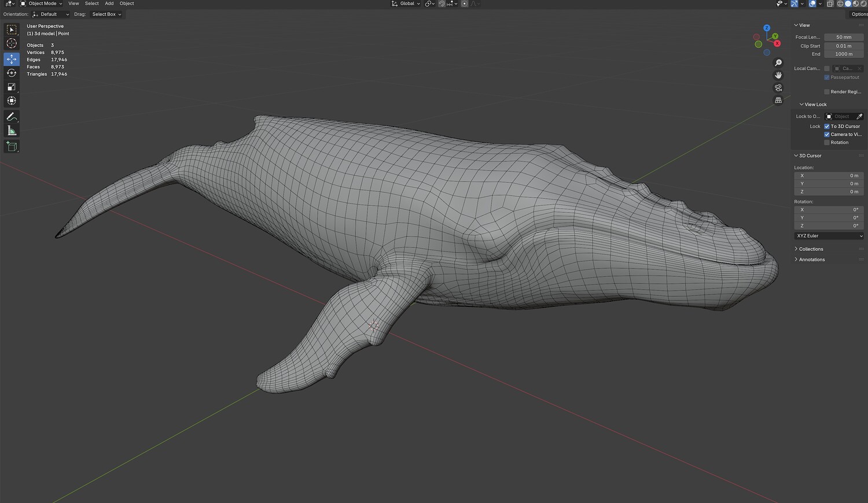Viewport: 868px width, 503px height.
Task: Pick the Add Cube tool
Action: tap(12, 147)
